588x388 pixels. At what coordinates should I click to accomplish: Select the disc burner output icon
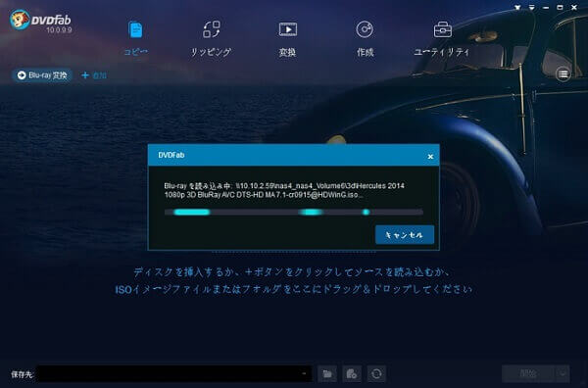click(376, 373)
